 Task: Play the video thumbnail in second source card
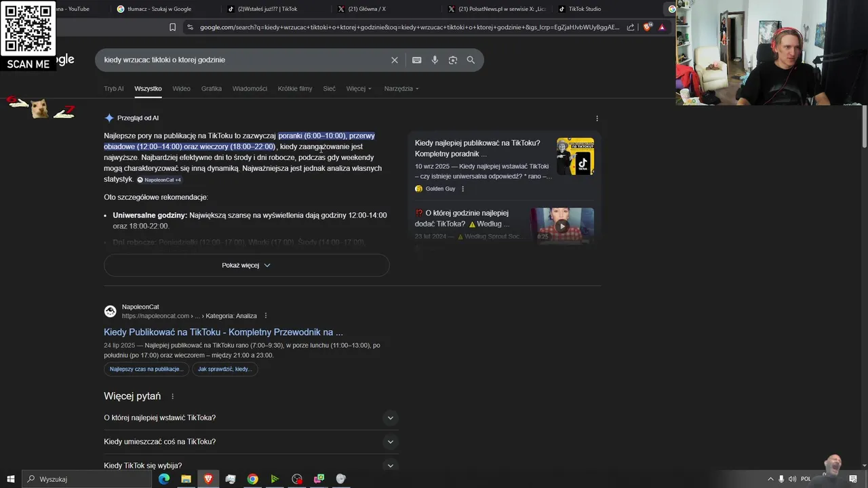(561, 225)
